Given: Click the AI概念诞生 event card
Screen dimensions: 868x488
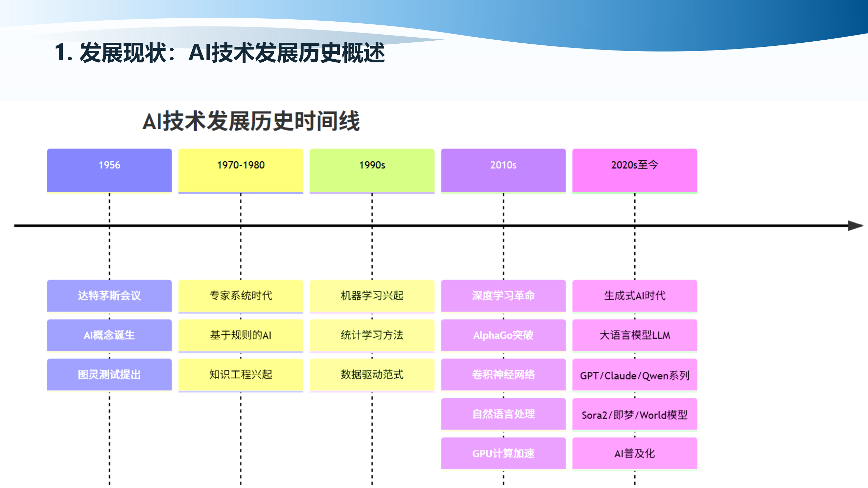Looking at the screenshot, I should click(x=109, y=335).
